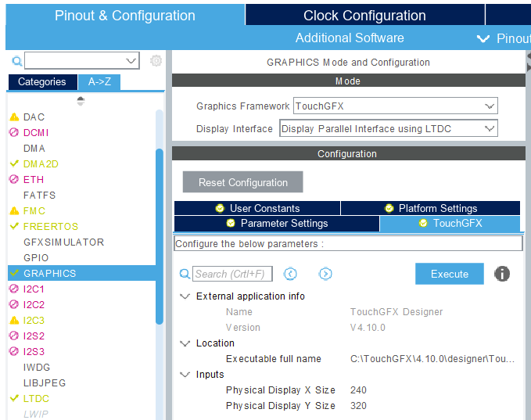Click disabled icon next to I2C1
Viewport: 531px width, 420px height.
14,289
